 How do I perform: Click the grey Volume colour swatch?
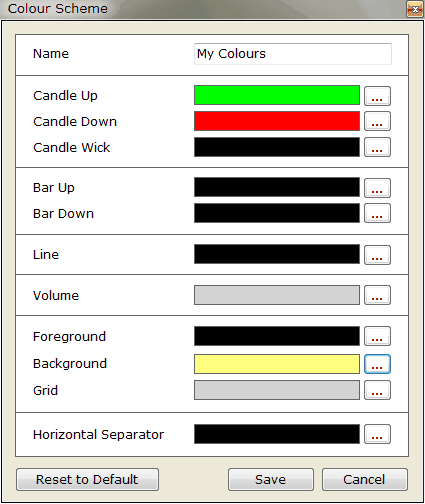pyautogui.click(x=277, y=295)
